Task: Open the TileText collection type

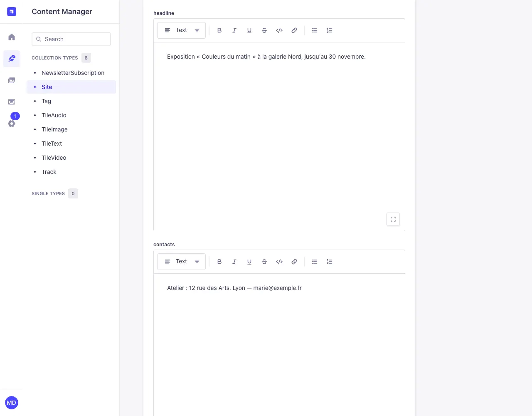Action: click(x=71, y=144)
